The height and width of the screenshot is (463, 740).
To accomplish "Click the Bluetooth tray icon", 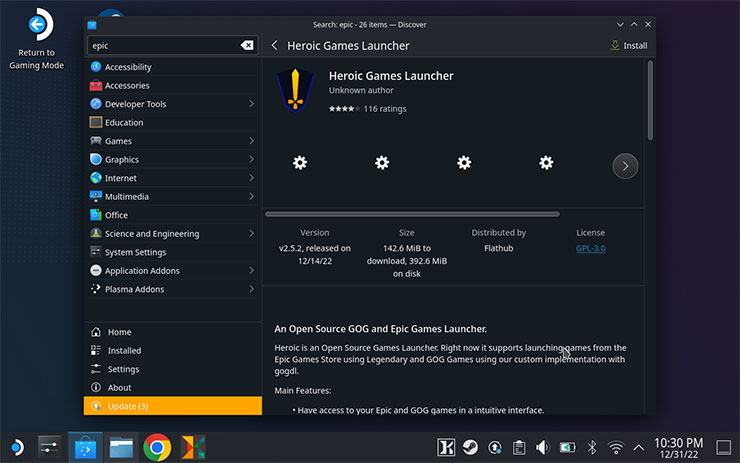I will point(591,447).
